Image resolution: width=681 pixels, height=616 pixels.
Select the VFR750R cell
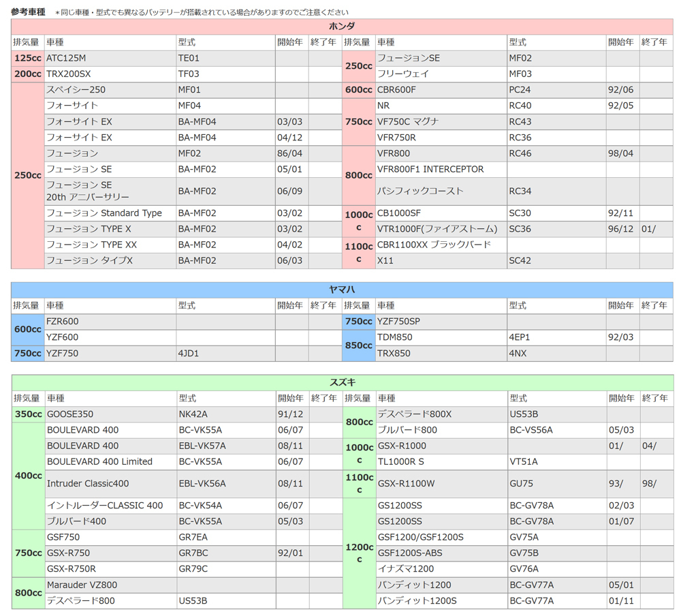click(x=441, y=138)
